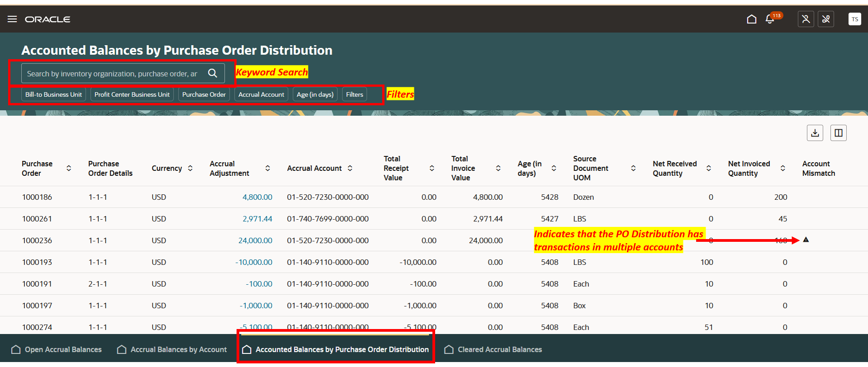The height and width of the screenshot is (367, 868).
Task: Switch to Open Accrual Balances tab
Action: click(57, 349)
